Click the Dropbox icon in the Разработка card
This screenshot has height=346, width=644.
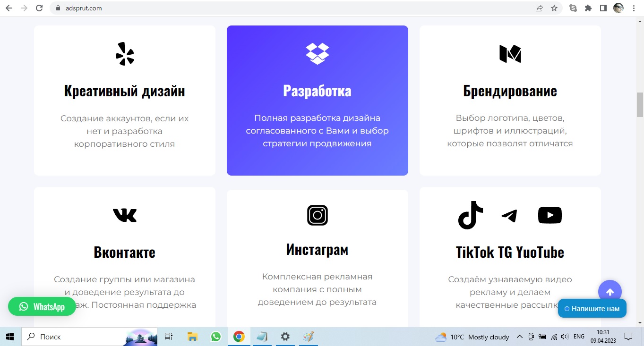(x=318, y=53)
